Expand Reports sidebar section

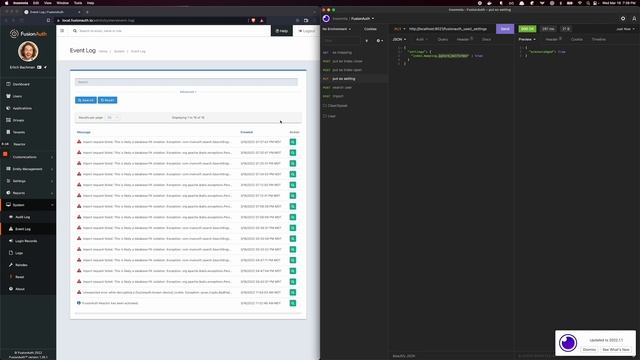click(x=28, y=193)
